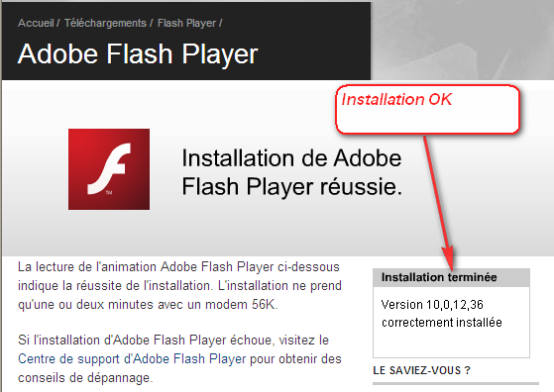Click the conseils de dépannage text
Image resolution: width=554 pixels, height=392 pixels.
tap(85, 378)
